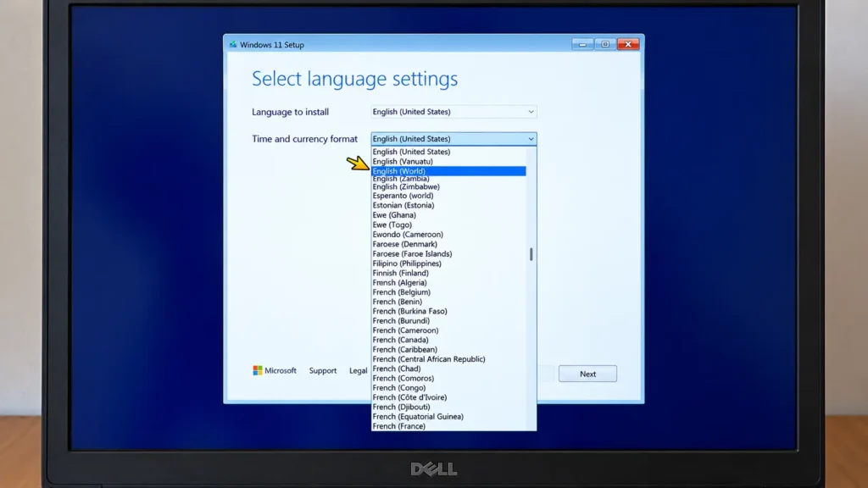Select English (United States) in the list

click(448, 152)
